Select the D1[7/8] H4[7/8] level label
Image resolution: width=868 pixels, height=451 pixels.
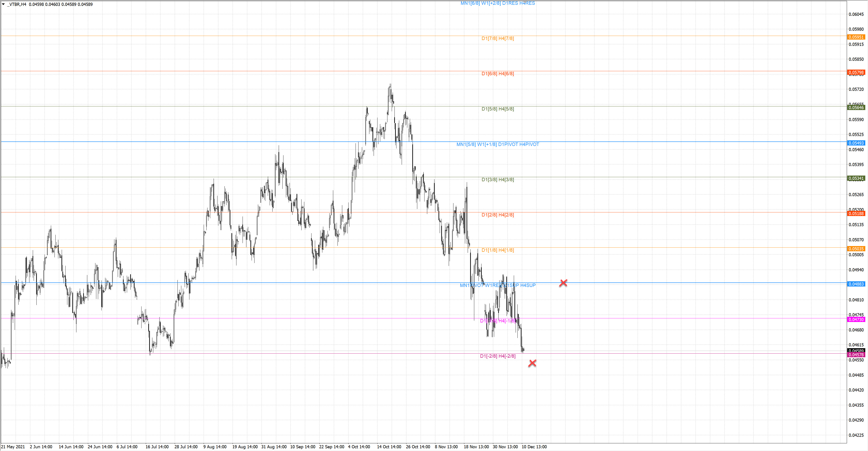[x=498, y=38]
